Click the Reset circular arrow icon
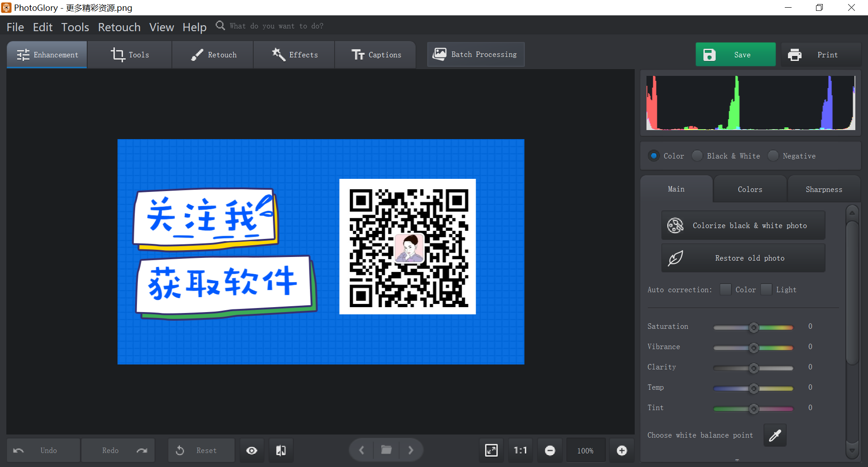The height and width of the screenshot is (467, 868). pyautogui.click(x=180, y=450)
